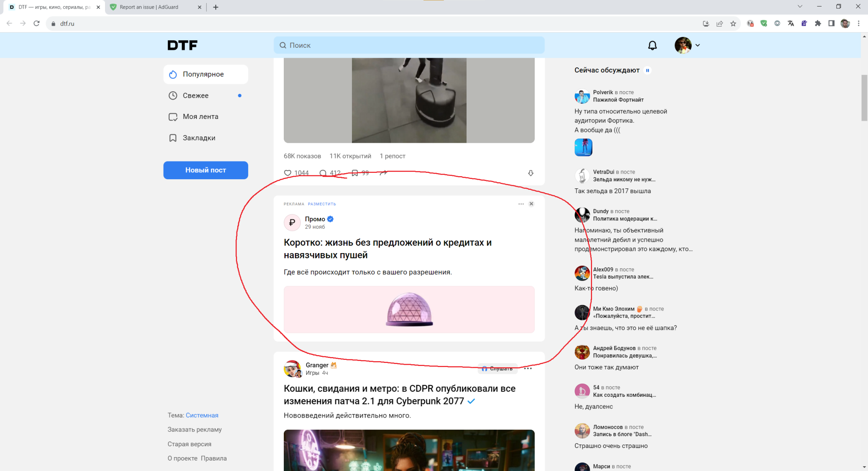Click the download icon below the video post

pyautogui.click(x=531, y=173)
